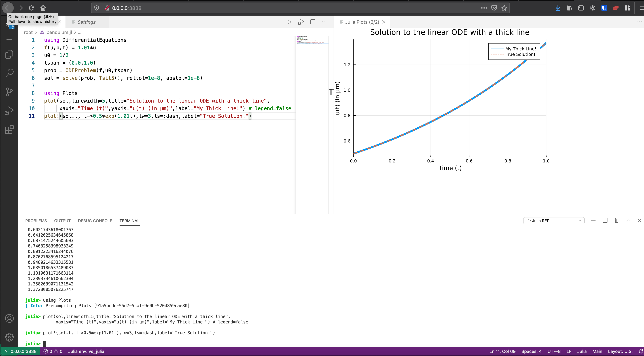Switch to the PROBLEMS panel tab
Viewport: 644px width, 356px height.
coord(36,221)
